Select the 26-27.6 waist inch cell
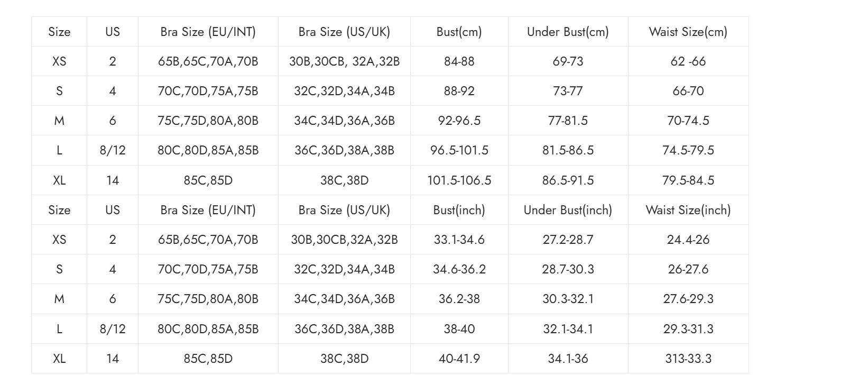 pos(688,269)
